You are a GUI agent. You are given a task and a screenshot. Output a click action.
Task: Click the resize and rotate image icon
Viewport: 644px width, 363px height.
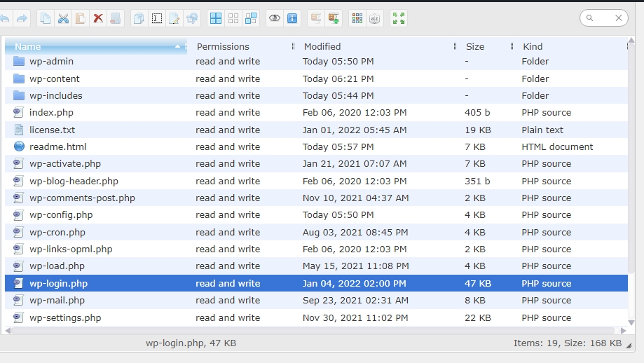click(x=192, y=18)
